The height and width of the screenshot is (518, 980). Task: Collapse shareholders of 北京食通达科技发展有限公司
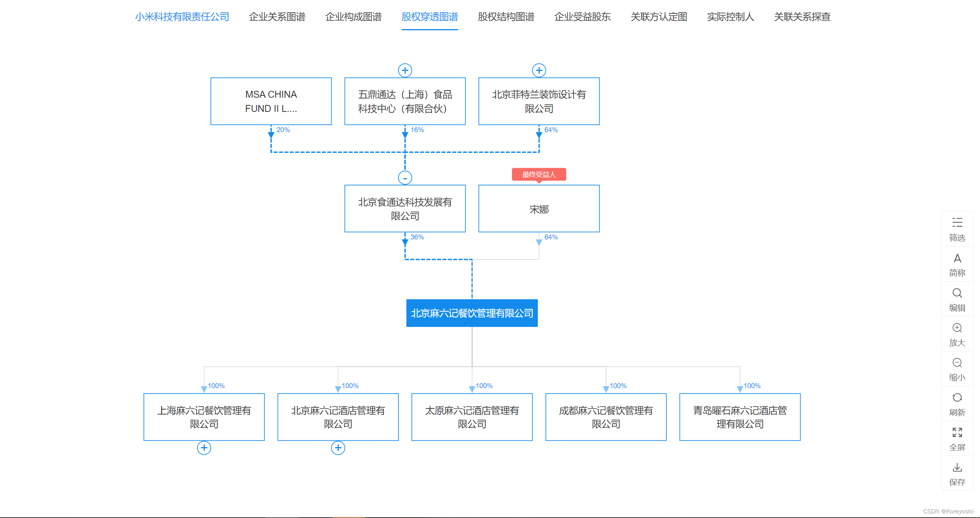tap(405, 178)
